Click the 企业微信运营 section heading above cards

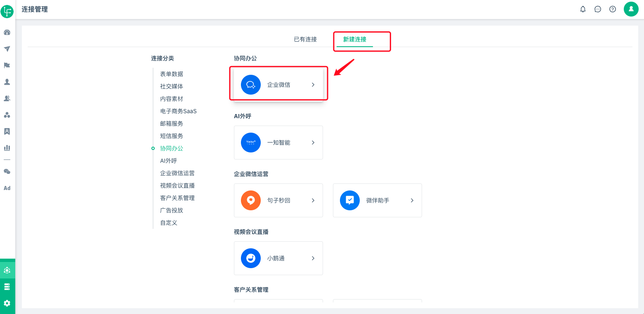click(251, 174)
